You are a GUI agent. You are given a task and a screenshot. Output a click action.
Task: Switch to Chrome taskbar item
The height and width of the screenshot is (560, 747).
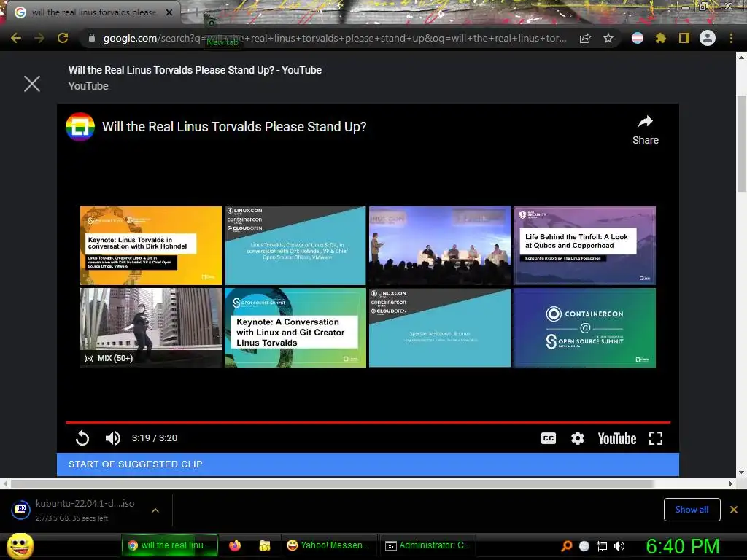point(169,545)
